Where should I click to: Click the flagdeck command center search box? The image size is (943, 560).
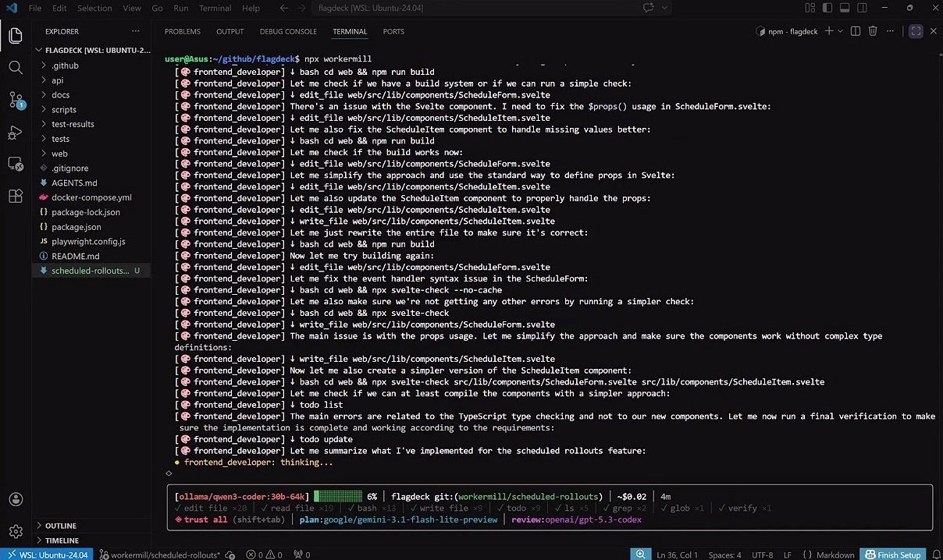(471, 8)
